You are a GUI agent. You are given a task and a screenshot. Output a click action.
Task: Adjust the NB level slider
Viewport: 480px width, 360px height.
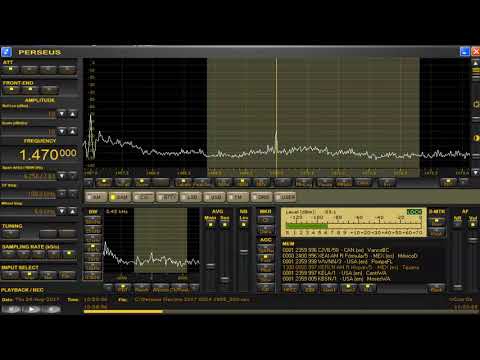click(244, 252)
